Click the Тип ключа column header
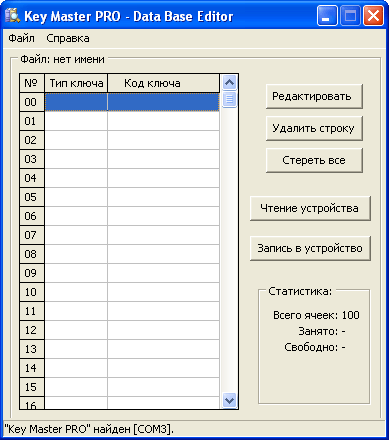This screenshot has height=440, width=389. click(76, 83)
